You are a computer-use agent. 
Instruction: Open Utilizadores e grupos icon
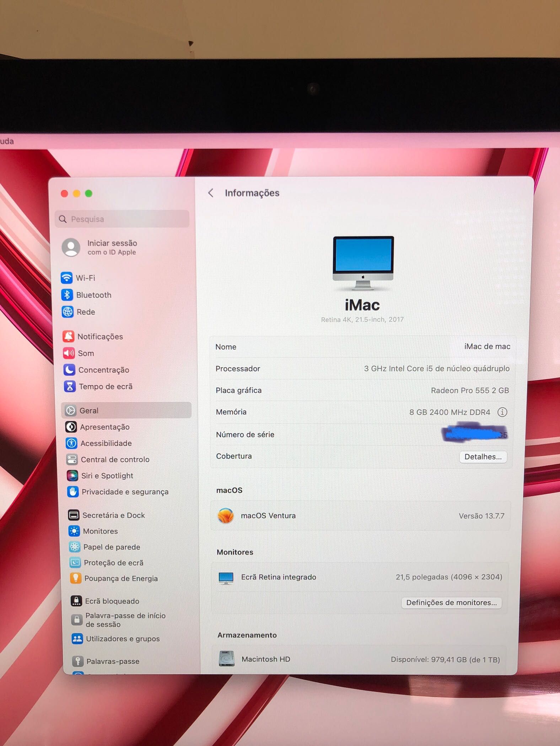(77, 638)
